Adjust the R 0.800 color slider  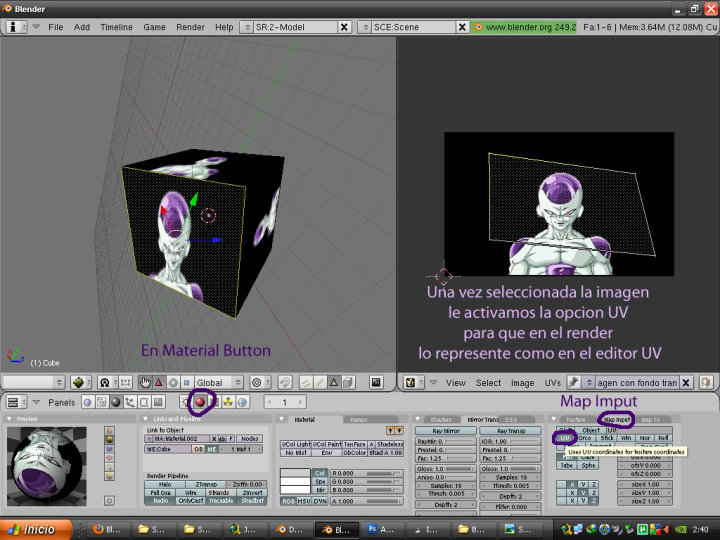pyautogui.click(x=366, y=473)
